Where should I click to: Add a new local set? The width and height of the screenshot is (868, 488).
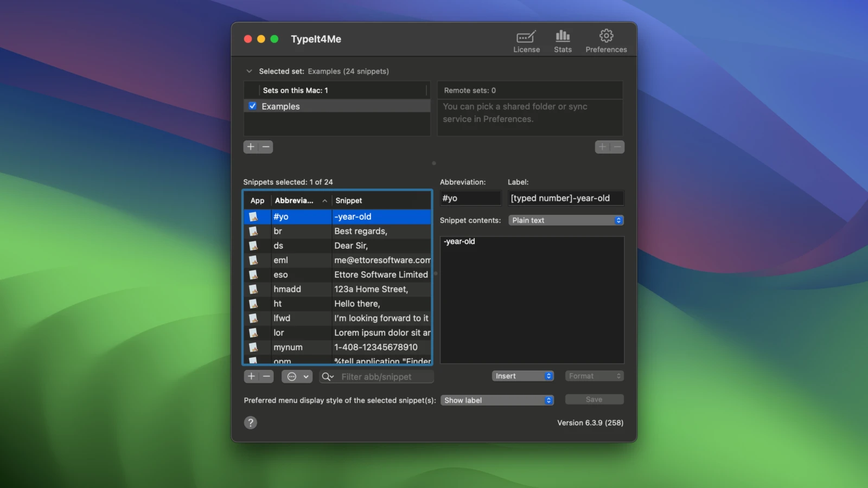(251, 147)
